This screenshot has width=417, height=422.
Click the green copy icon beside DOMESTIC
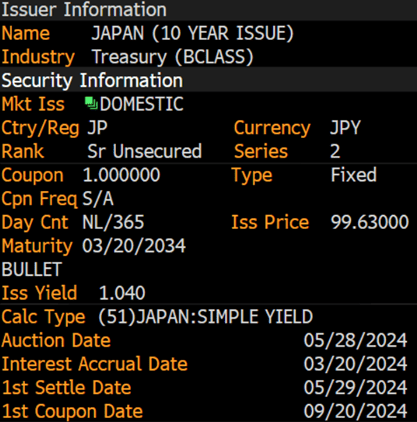click(91, 103)
